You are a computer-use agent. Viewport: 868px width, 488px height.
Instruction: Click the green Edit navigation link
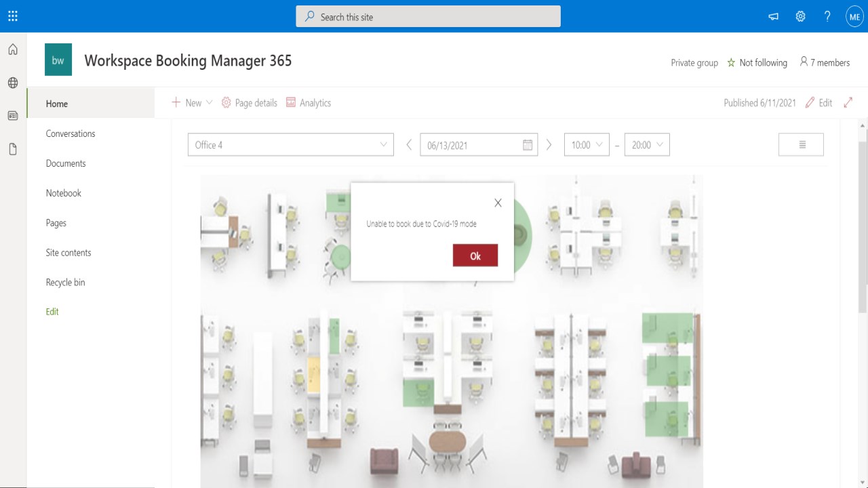[52, 312]
